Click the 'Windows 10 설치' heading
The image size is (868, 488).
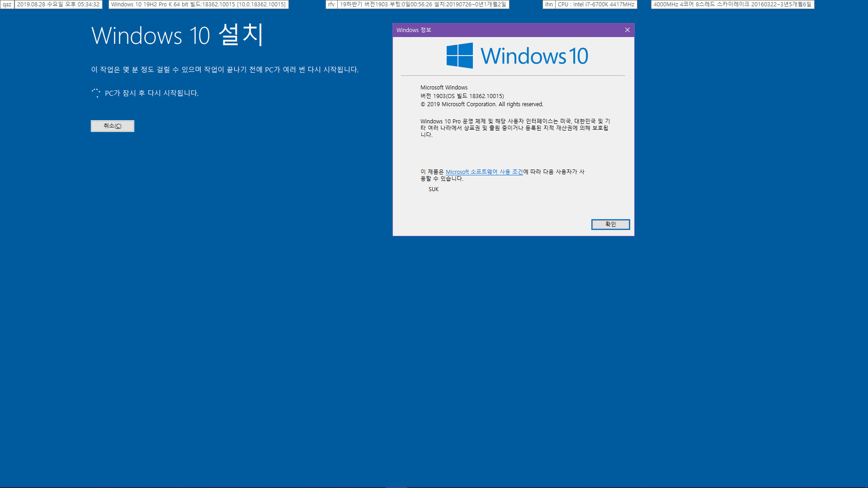click(177, 35)
